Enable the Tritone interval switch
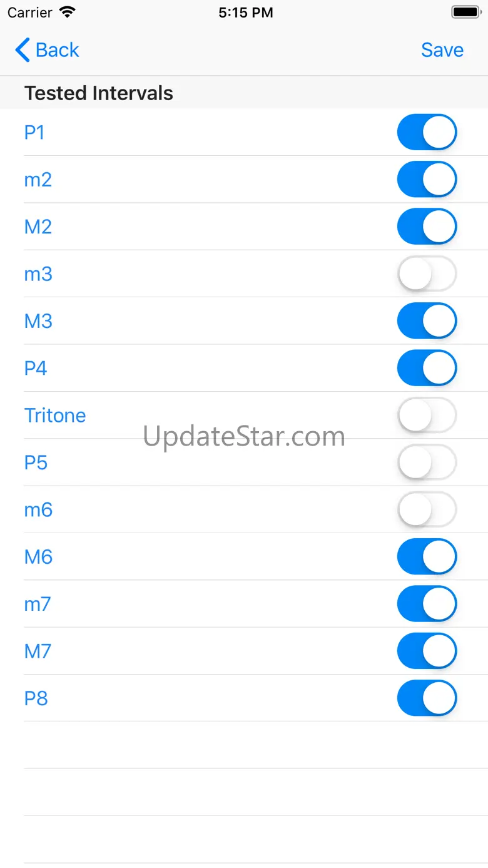 (427, 416)
